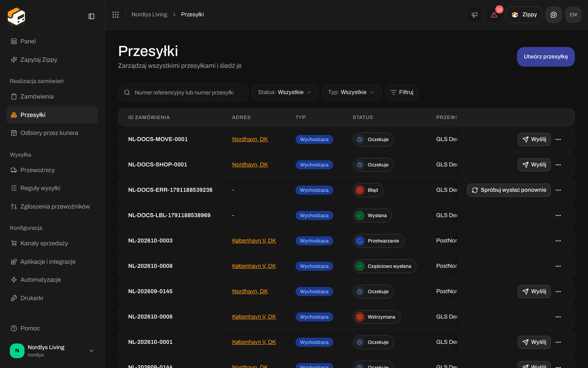588x368 pixels.
Task: Click Wyślij for NL-202609-0145
Action: click(534, 291)
